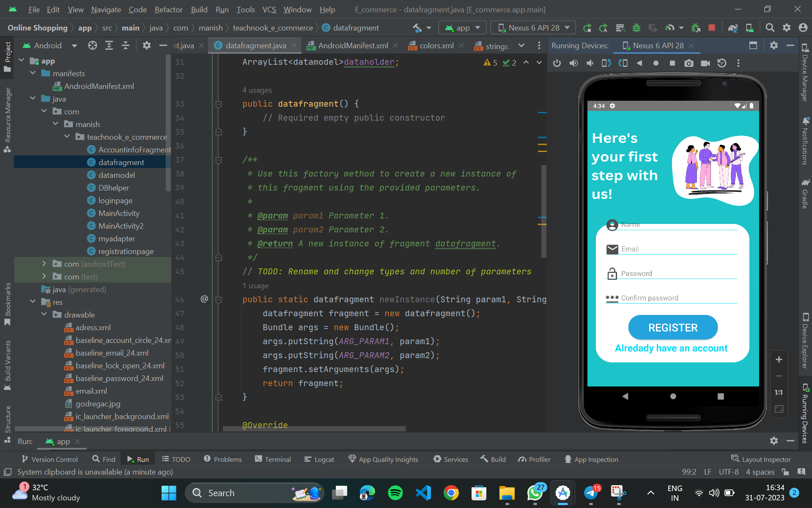
Task: Open the Refactor menu
Action: [x=168, y=9]
